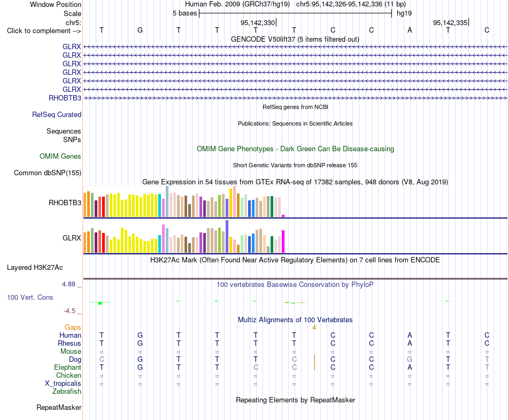
Task: Click the magenta last bar in the GLRX expression chart
Action: pos(283,242)
